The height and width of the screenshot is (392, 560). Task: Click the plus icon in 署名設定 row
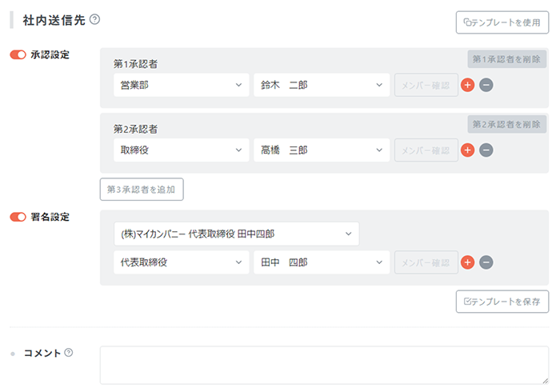[x=468, y=262]
